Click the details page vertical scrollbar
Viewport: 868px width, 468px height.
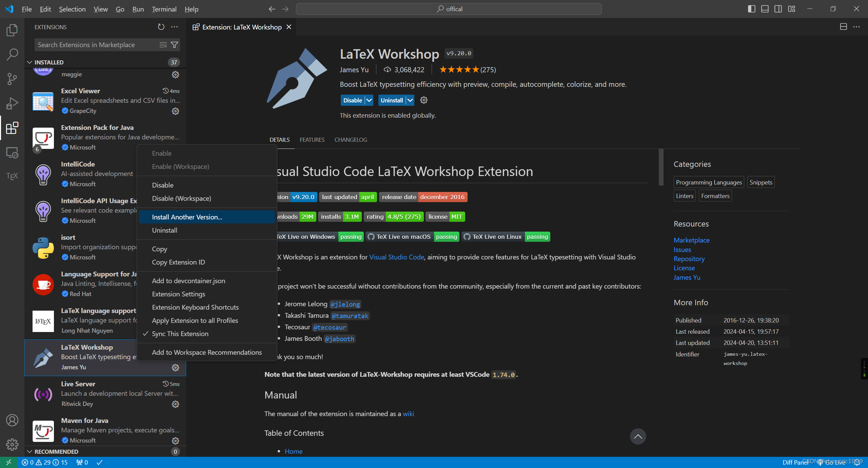click(x=661, y=168)
